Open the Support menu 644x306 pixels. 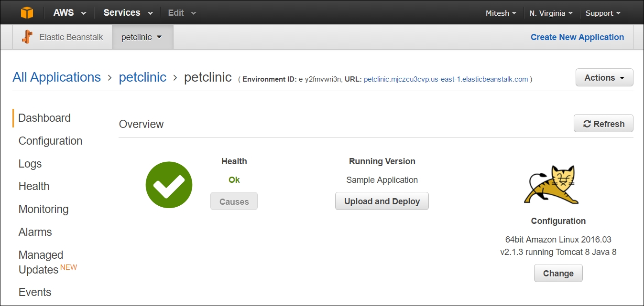[603, 13]
